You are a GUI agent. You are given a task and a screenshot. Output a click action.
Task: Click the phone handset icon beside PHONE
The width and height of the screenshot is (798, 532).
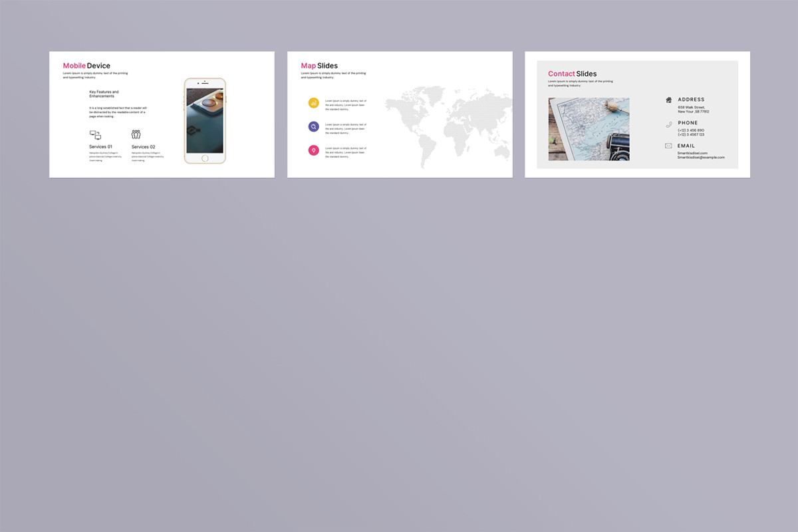tap(668, 124)
